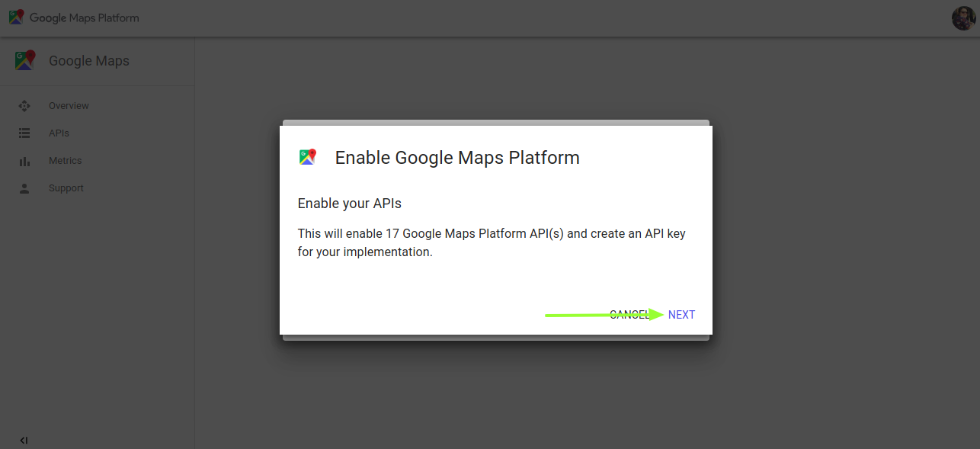Select the Google Maps sidebar heading text
This screenshot has width=980, height=449.
pyautogui.click(x=89, y=61)
